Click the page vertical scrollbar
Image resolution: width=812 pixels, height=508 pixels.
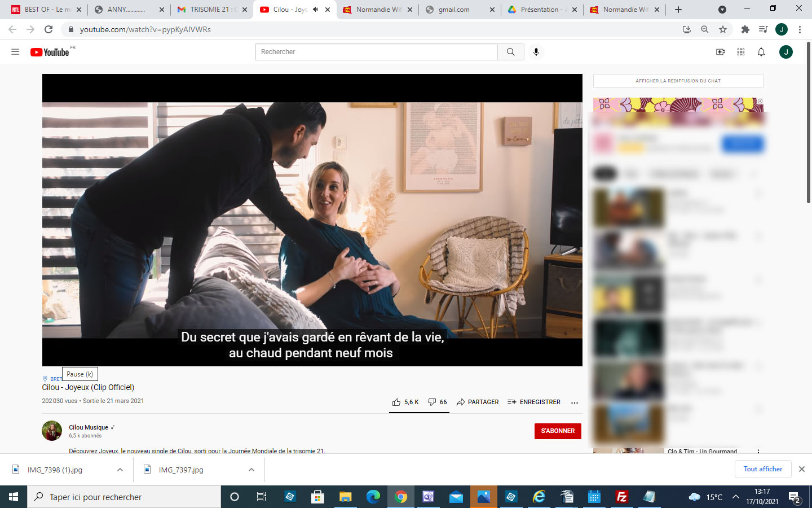[x=809, y=122]
